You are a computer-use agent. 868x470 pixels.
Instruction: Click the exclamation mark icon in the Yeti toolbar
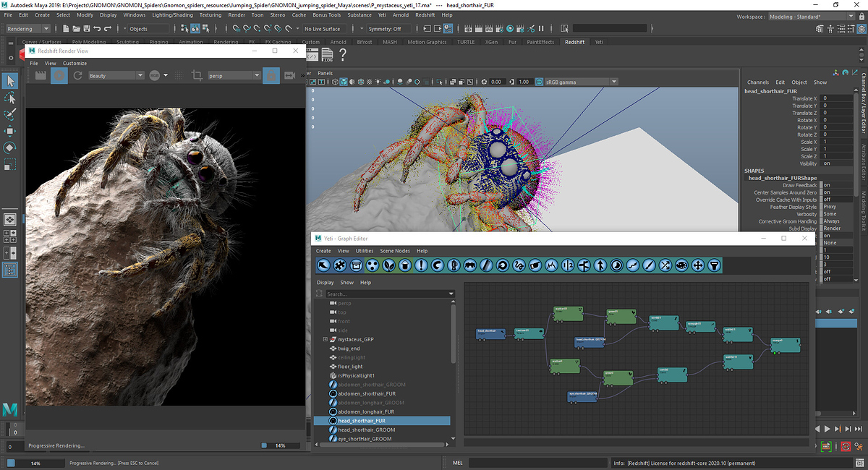[x=421, y=265]
